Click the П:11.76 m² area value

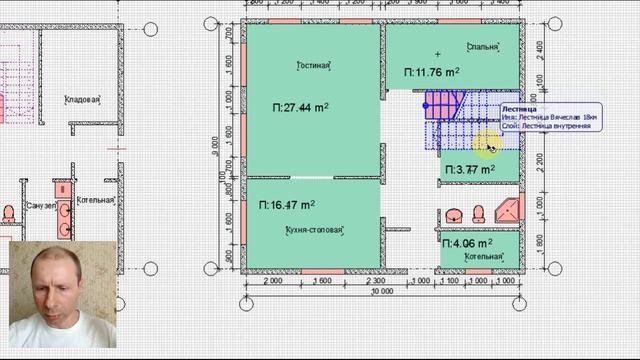[x=431, y=72]
